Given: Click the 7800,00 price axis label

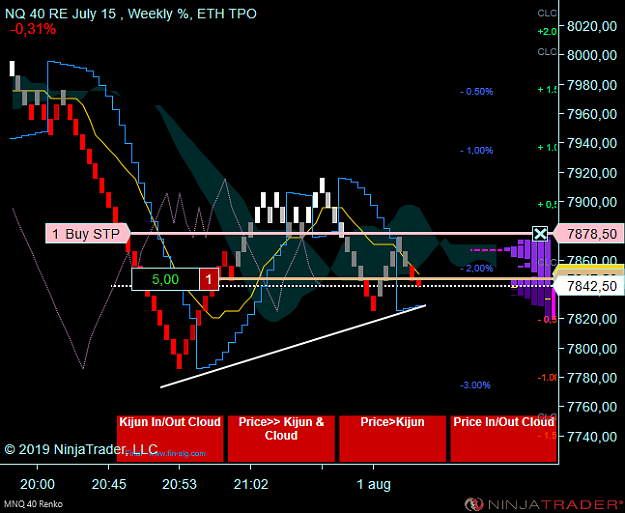Looking at the screenshot, I should pos(592,349).
